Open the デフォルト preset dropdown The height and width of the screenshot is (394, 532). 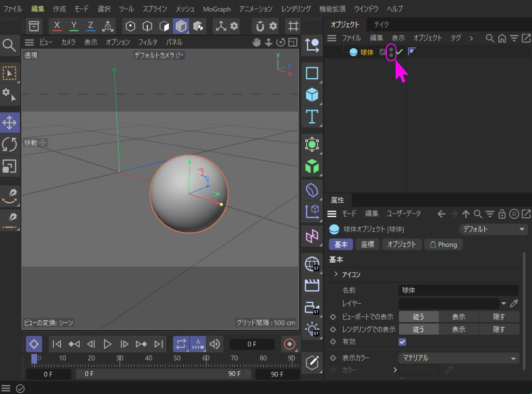pos(493,229)
